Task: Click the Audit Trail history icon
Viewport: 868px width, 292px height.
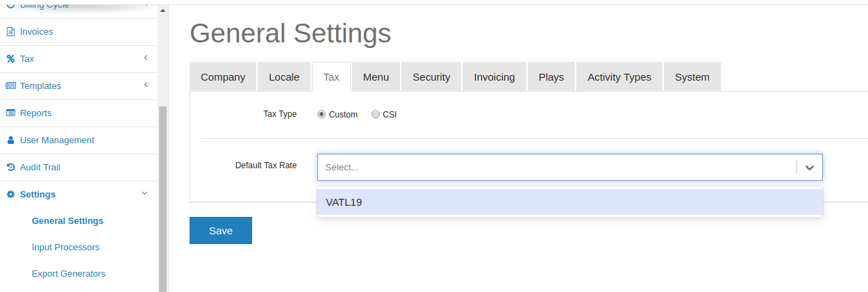Action: tap(10, 168)
